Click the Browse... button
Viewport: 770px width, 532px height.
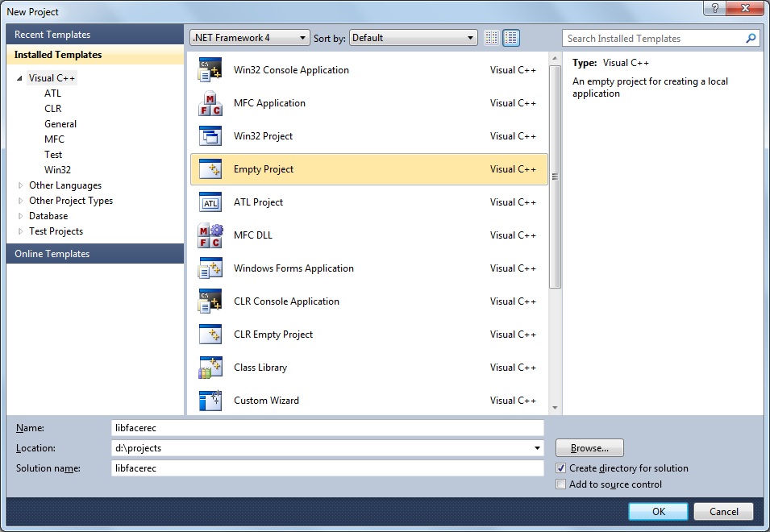(589, 448)
